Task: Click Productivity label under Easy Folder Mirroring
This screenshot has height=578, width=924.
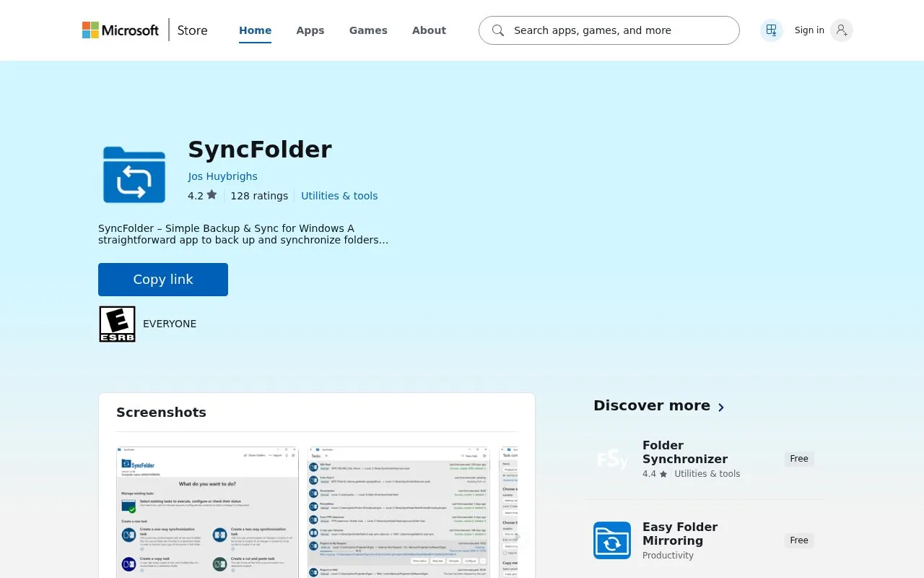Action: pos(668,556)
